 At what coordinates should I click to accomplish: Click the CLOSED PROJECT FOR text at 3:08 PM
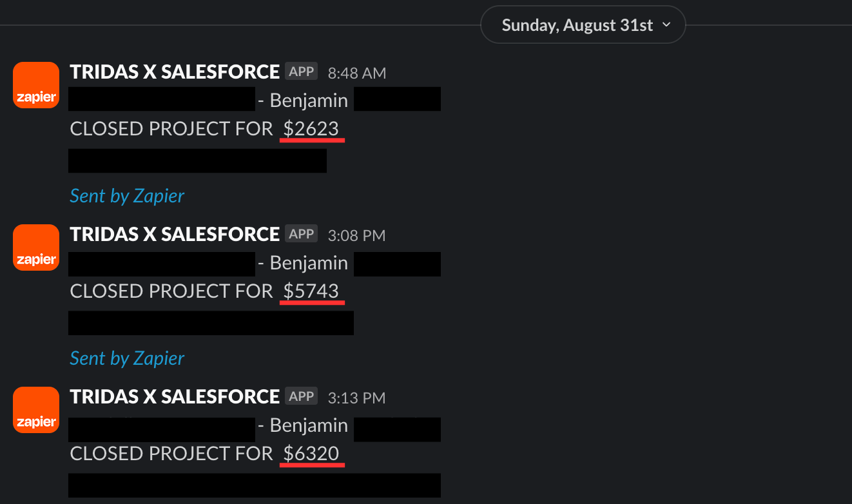click(x=171, y=291)
